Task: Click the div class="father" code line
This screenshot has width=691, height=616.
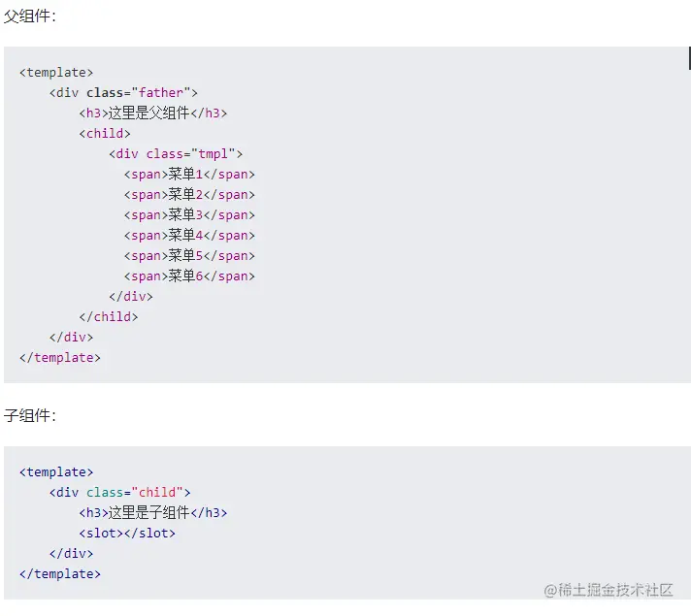Action: click(x=123, y=92)
